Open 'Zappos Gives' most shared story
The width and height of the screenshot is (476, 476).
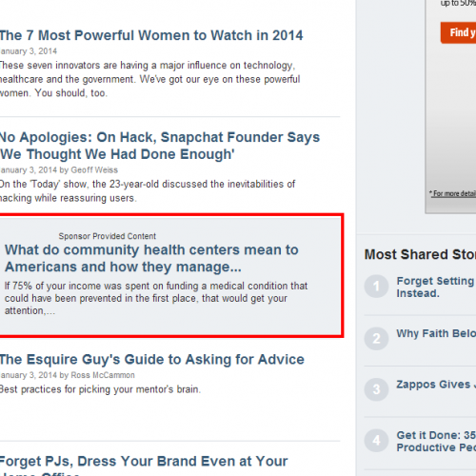point(436,385)
